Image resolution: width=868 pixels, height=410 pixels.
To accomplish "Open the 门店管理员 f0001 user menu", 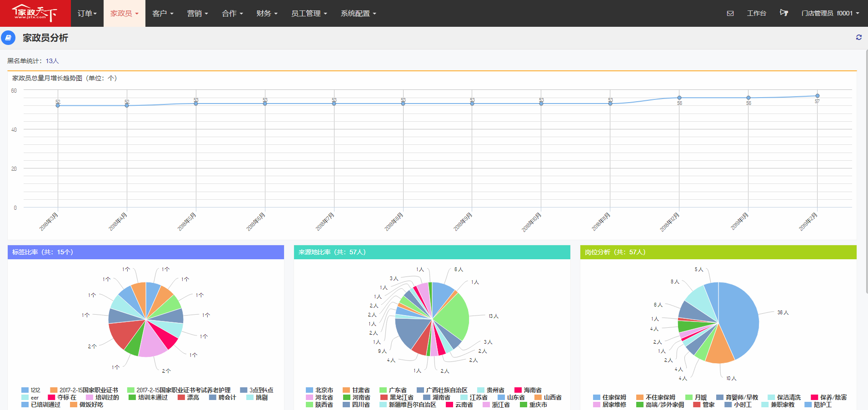I will 830,13.
